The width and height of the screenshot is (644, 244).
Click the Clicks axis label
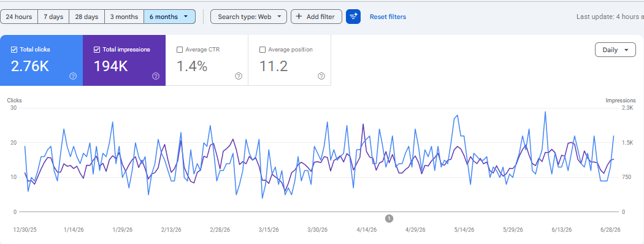14,100
